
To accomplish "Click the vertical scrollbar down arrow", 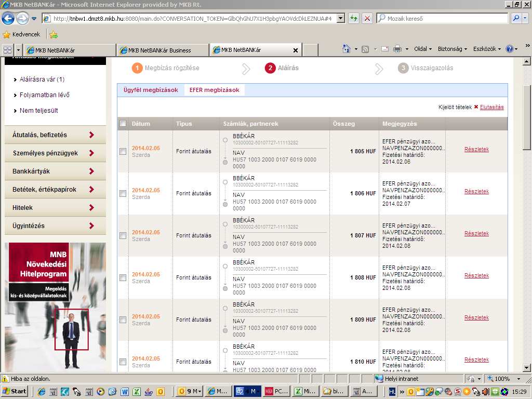I will click(x=526, y=367).
